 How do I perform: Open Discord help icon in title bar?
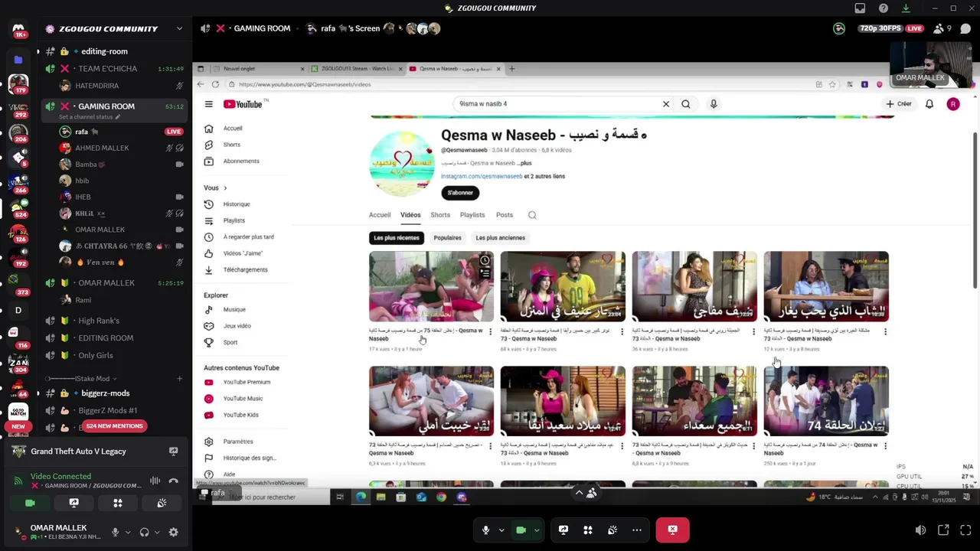tap(884, 8)
